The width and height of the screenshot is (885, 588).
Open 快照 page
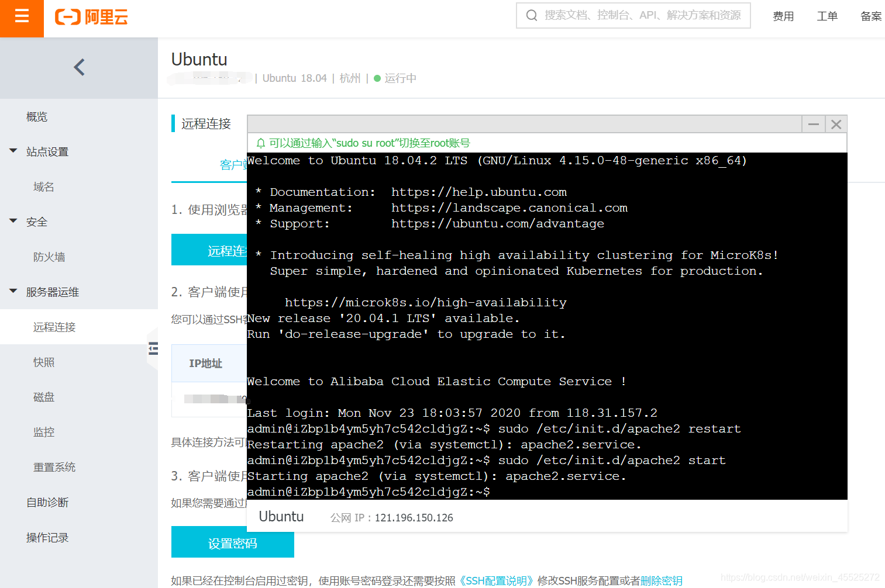click(44, 362)
